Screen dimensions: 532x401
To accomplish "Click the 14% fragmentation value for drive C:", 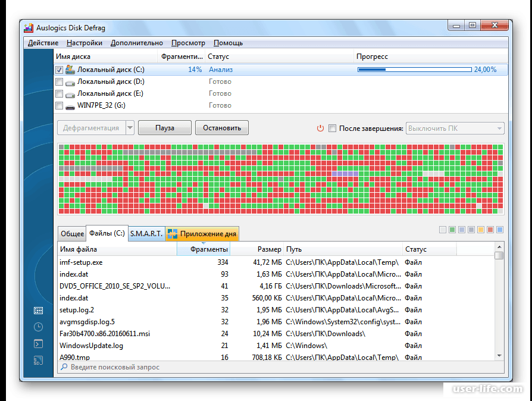I will (x=195, y=70).
